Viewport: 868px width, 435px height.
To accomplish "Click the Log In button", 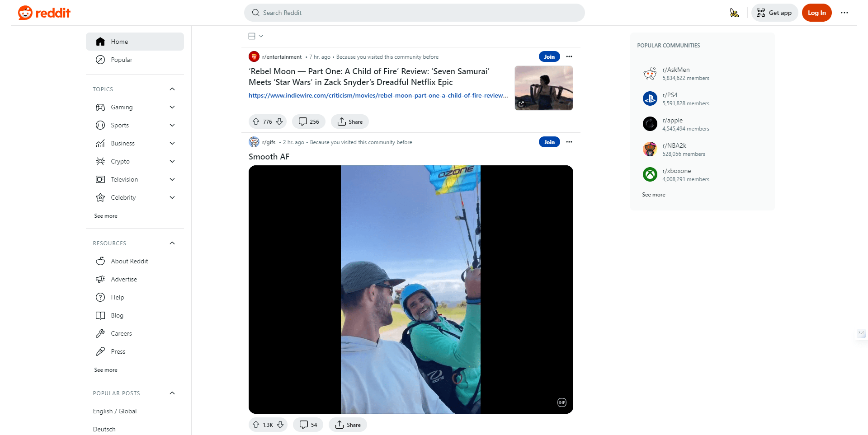I will (816, 13).
